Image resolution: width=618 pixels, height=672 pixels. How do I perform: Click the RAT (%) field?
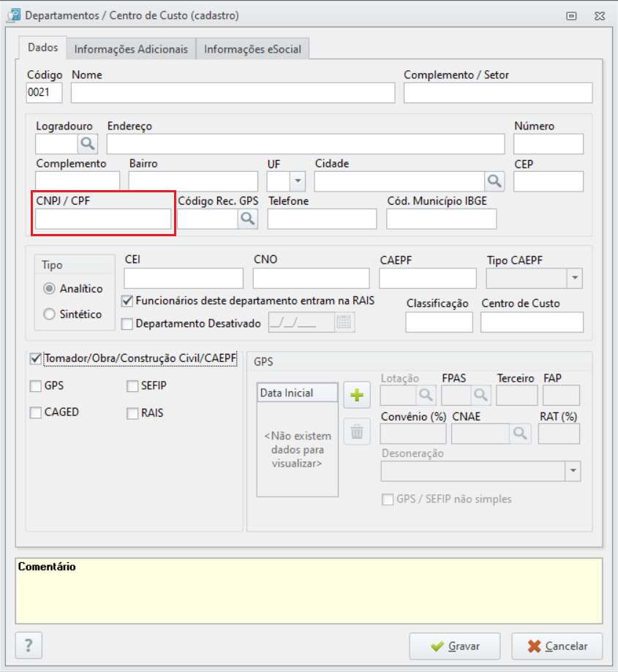(559, 434)
